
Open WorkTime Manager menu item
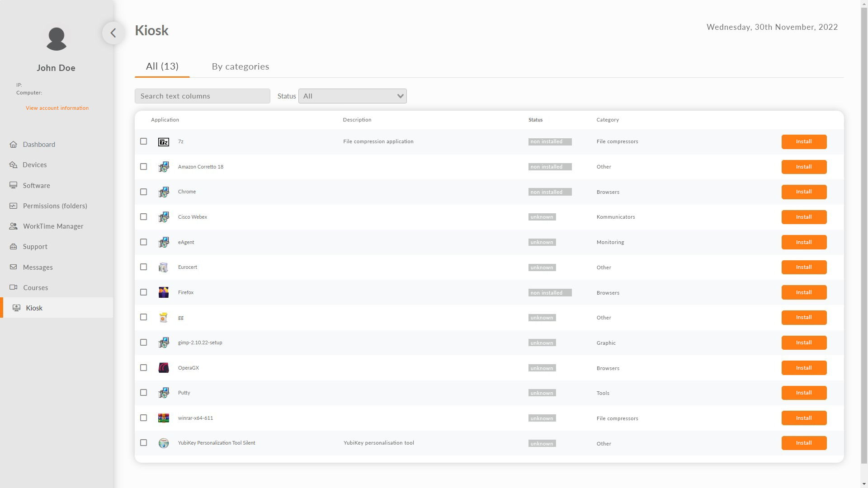[53, 226]
